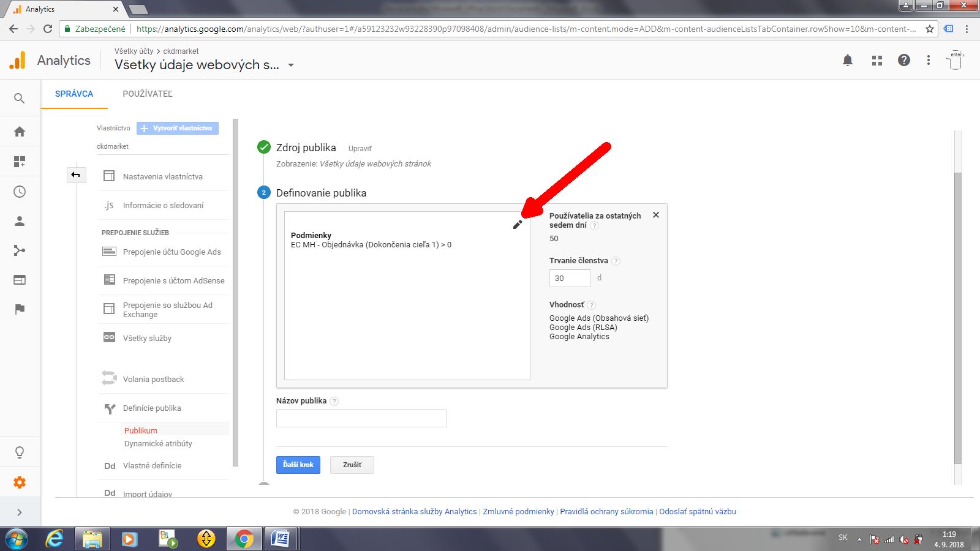Open the three-dot options menu in Analytics header
Image resolution: width=980 pixels, height=551 pixels.
tap(929, 60)
